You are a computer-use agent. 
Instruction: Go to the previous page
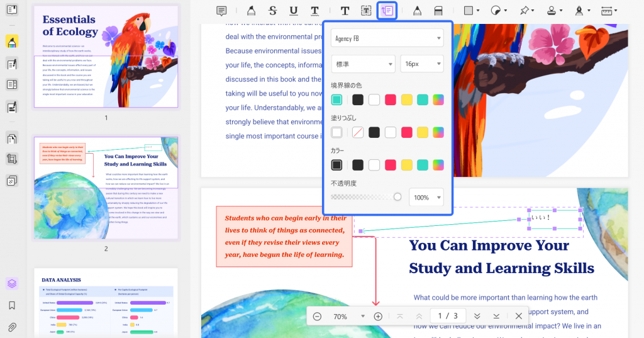(x=419, y=316)
